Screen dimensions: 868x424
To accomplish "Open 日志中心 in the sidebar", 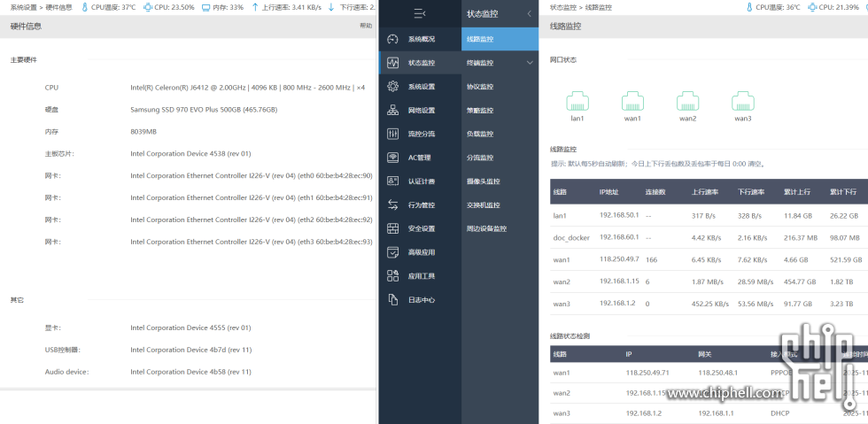I will tap(421, 300).
